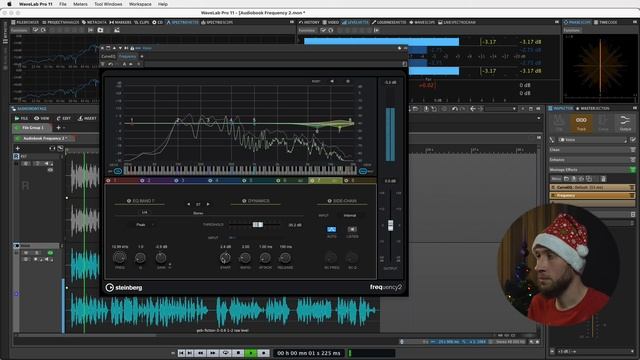Click the START knob in Dynamics
Viewport: 640px width, 360px height.
[225, 258]
